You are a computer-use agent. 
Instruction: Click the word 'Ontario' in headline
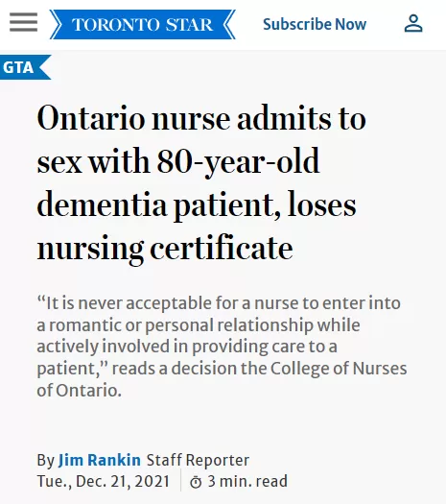(91, 118)
